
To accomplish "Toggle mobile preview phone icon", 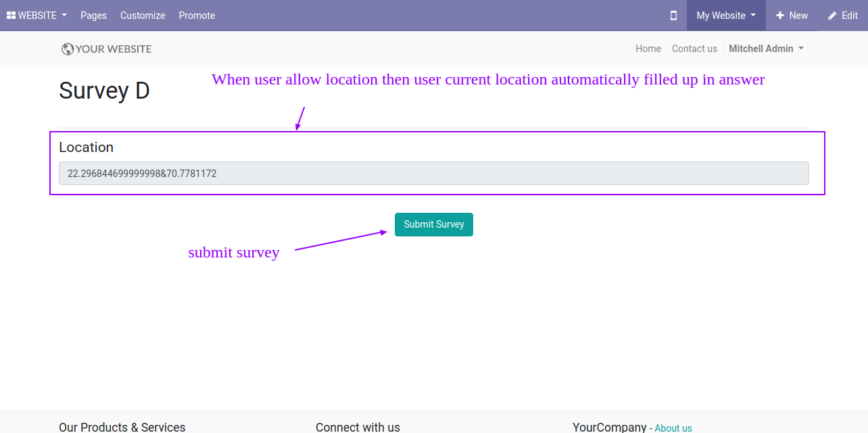I will coord(673,16).
